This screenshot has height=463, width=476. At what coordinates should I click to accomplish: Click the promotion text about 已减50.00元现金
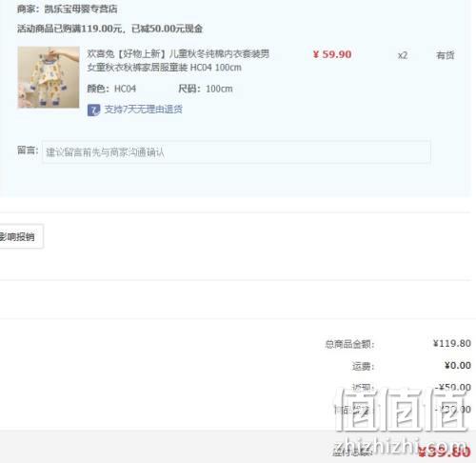pos(109,29)
